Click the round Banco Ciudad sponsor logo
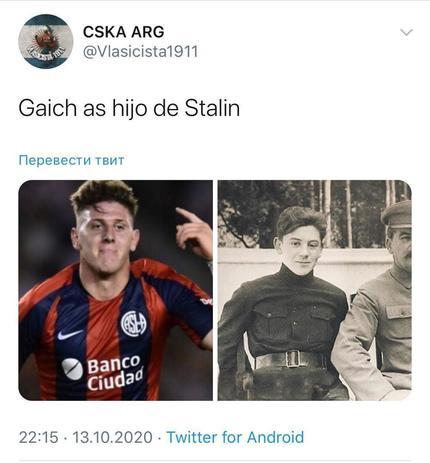This screenshot has height=463, width=430. coord(72,369)
